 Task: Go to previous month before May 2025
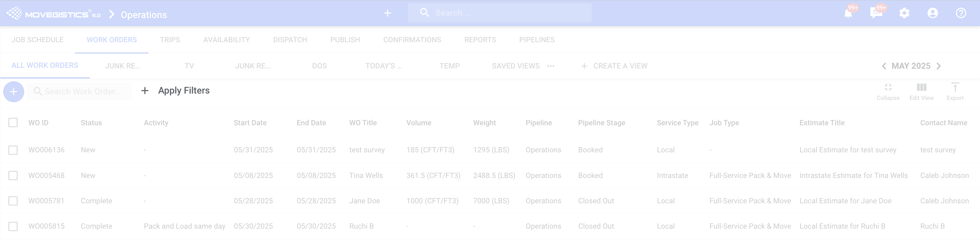pos(884,66)
